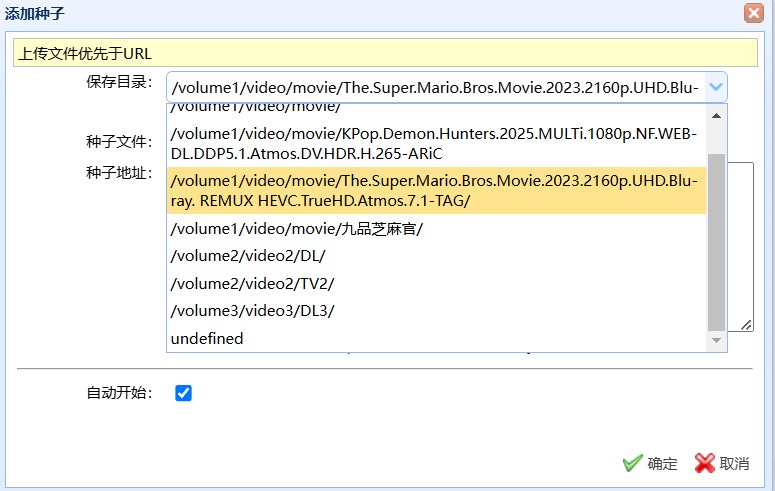
Task: Select the Super.Mario.Bros.Movie directory option
Action: click(x=436, y=190)
